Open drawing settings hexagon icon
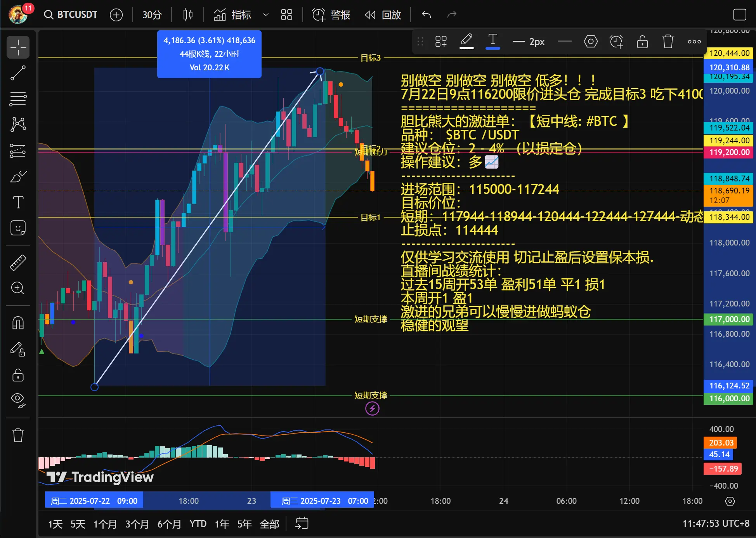 pos(591,42)
